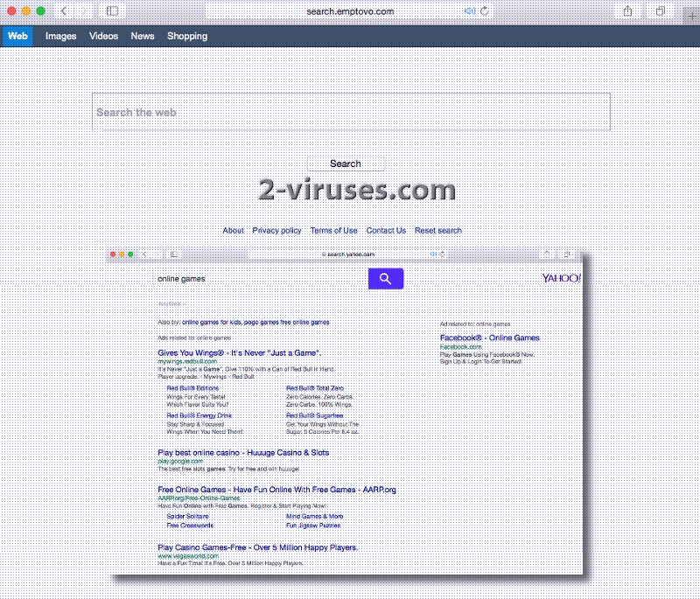This screenshot has width=700, height=599.
Task: Open the Fun Jigsaw Puzzles sublink
Action: click(313, 526)
